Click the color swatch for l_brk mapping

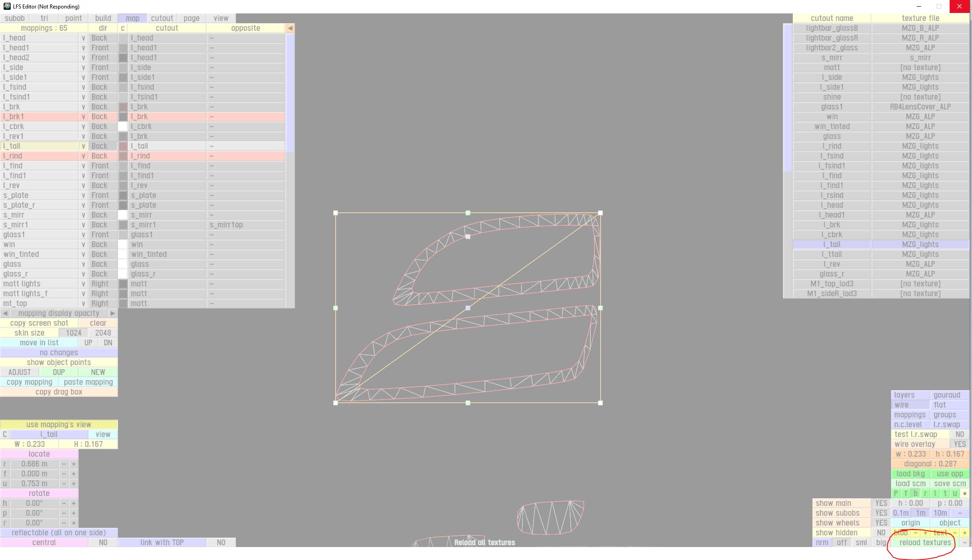point(123,107)
